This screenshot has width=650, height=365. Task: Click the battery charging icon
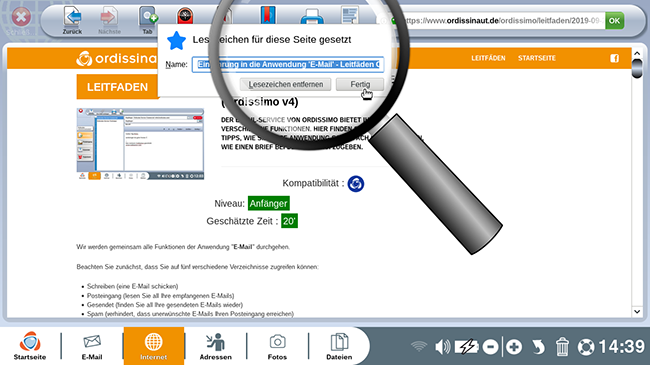click(x=467, y=347)
